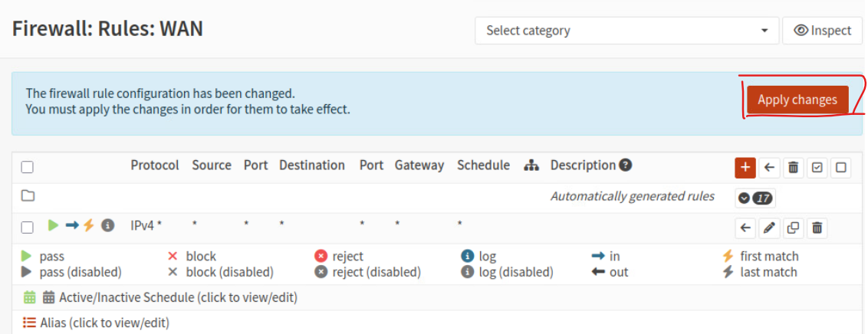
Task: Enable selected rules with checked-box icon
Action: click(x=817, y=168)
